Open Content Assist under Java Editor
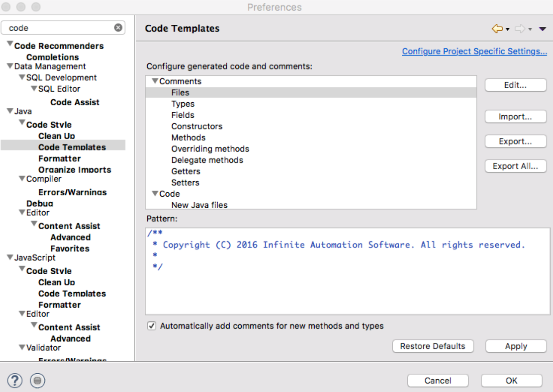Screen dimensions: 553x392 [x=69, y=226]
